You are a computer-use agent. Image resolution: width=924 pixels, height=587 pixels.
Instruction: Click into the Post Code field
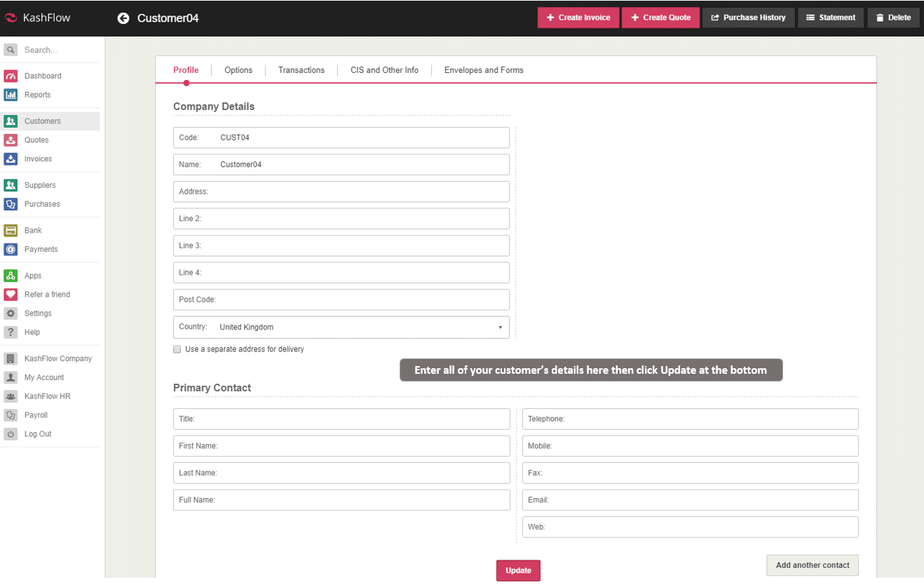point(341,300)
